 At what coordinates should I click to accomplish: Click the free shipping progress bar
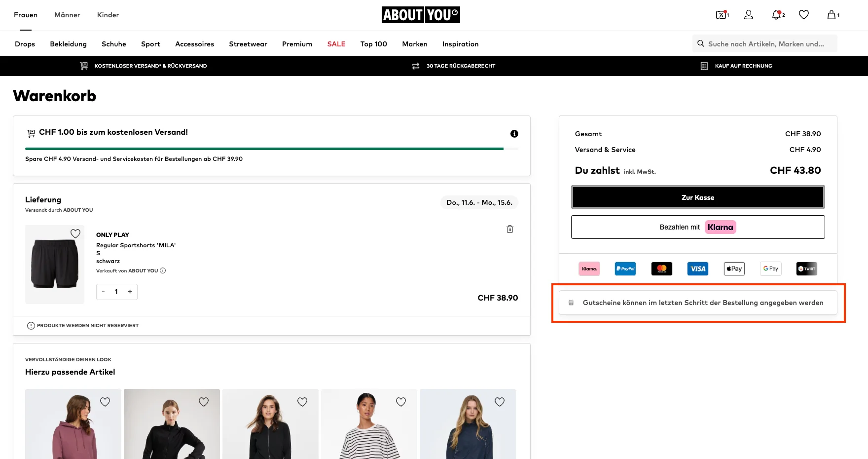tap(272, 149)
